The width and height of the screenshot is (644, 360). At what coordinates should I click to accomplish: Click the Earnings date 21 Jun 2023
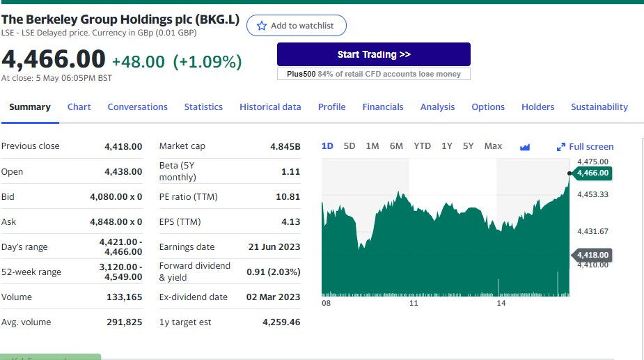pos(274,247)
